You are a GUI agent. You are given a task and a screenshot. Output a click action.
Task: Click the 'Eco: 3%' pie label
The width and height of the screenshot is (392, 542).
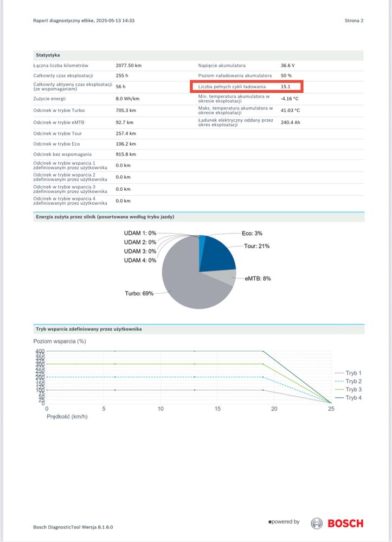click(x=252, y=233)
